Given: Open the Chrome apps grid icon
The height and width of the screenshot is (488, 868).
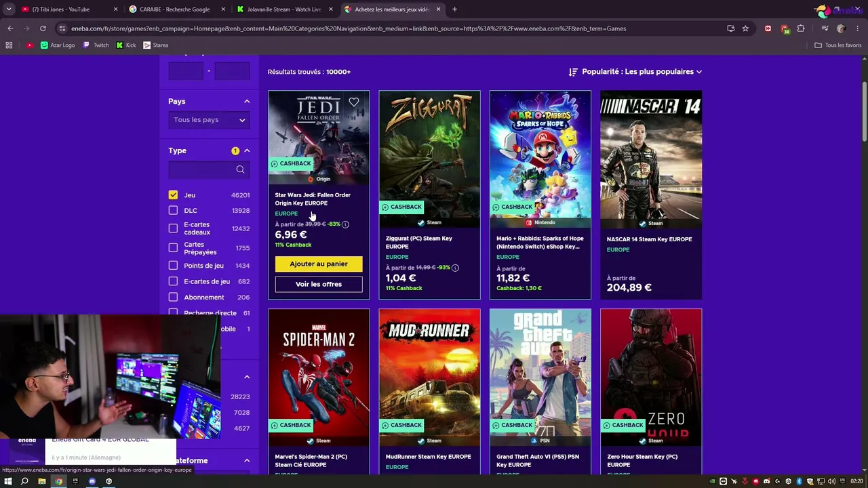Looking at the screenshot, I should pos(9,45).
